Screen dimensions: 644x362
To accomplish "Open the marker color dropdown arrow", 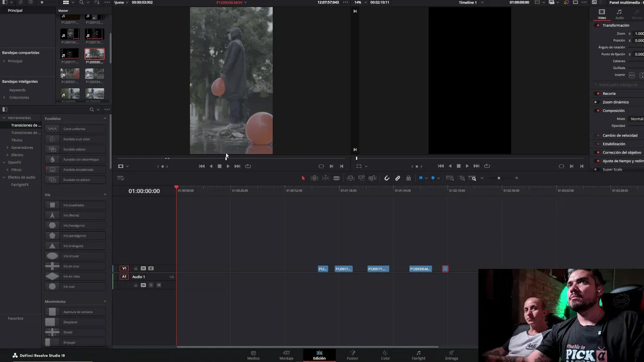I will pyautogui.click(x=438, y=178).
